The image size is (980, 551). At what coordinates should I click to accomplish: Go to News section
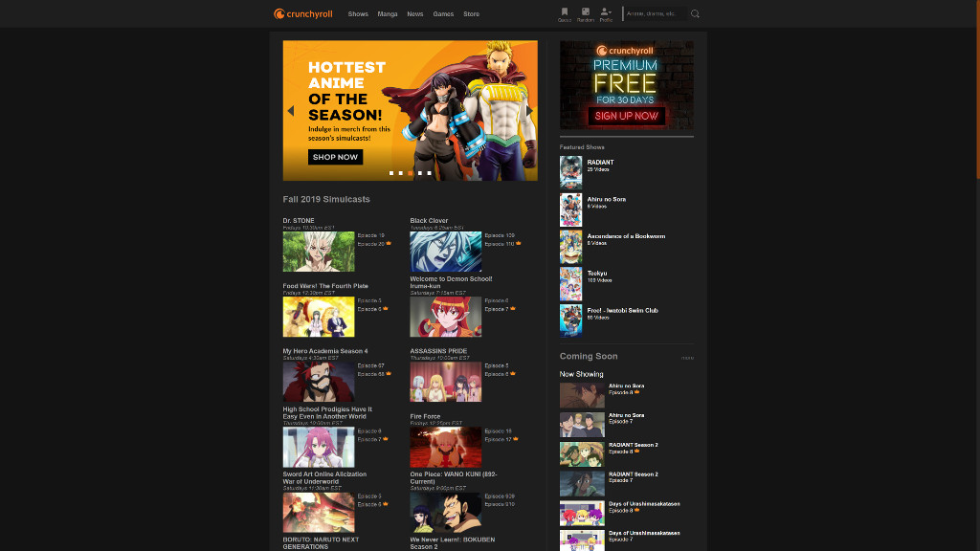pos(415,13)
